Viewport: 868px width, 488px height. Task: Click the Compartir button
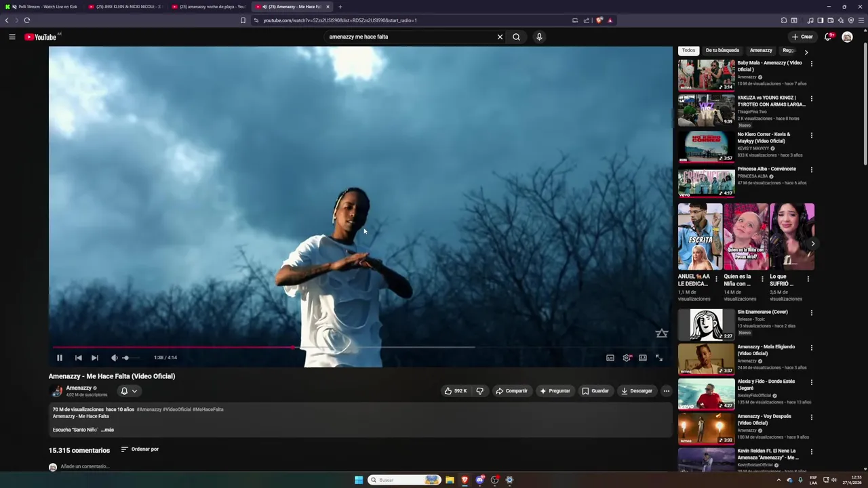(511, 391)
